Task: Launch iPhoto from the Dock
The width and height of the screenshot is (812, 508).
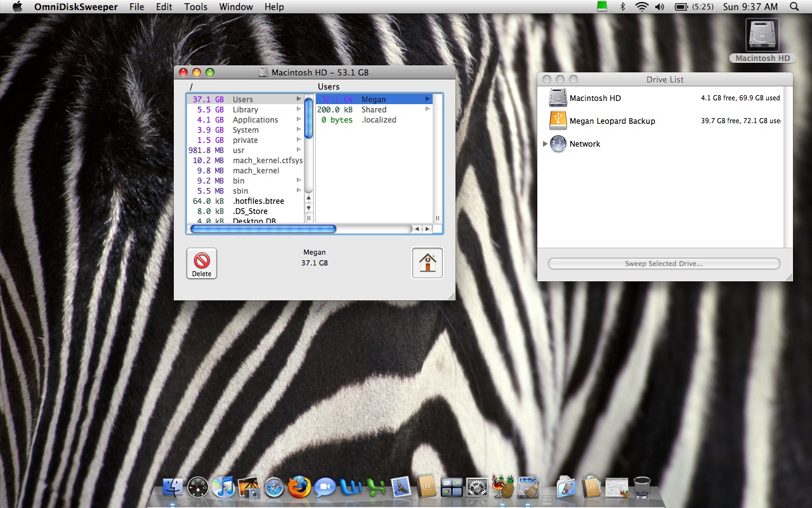Action: pyautogui.click(x=249, y=487)
